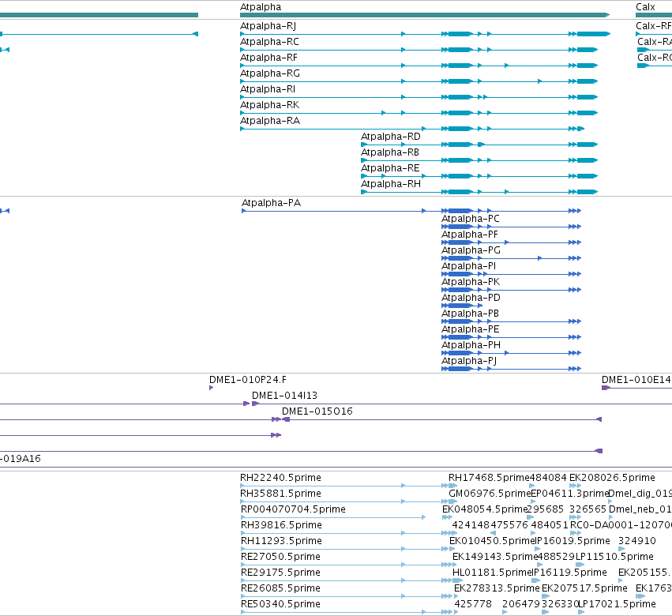Select EST RH39816.5prime label

[281, 525]
